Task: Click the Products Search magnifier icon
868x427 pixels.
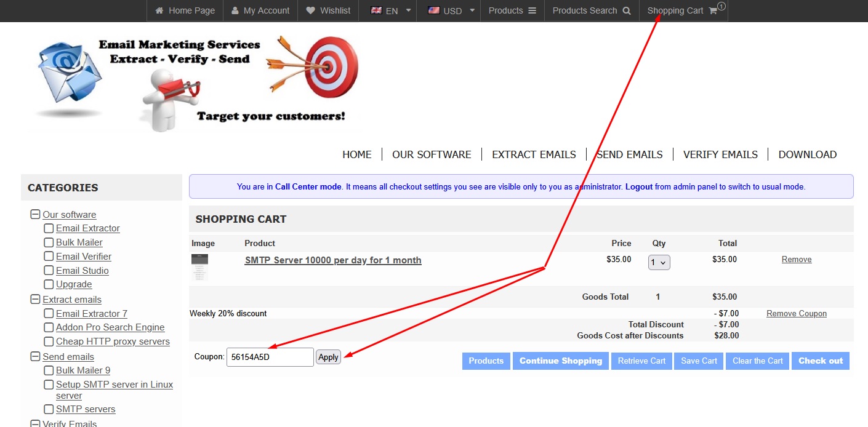Action: pyautogui.click(x=627, y=10)
